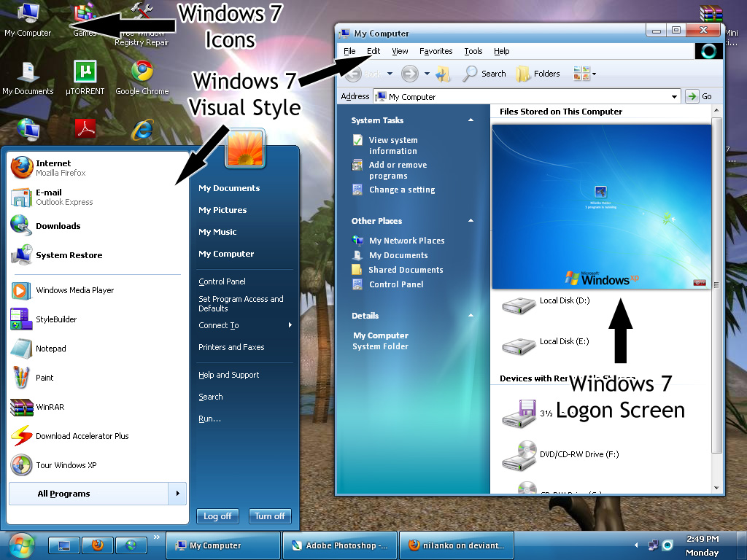
Task: Open the Edit menu
Action: pyautogui.click(x=373, y=51)
